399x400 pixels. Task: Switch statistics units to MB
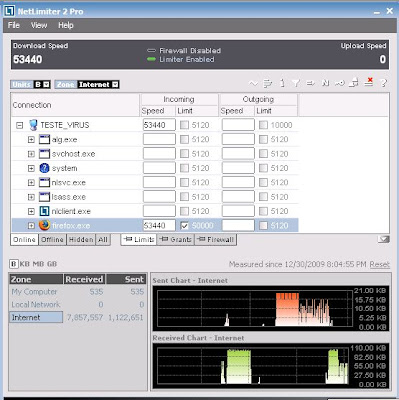tap(38, 264)
